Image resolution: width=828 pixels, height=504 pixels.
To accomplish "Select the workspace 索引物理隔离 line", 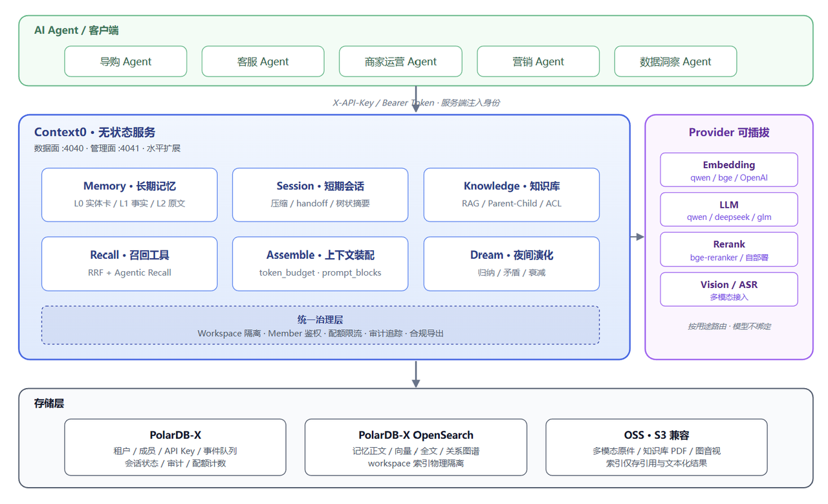I will [416, 463].
